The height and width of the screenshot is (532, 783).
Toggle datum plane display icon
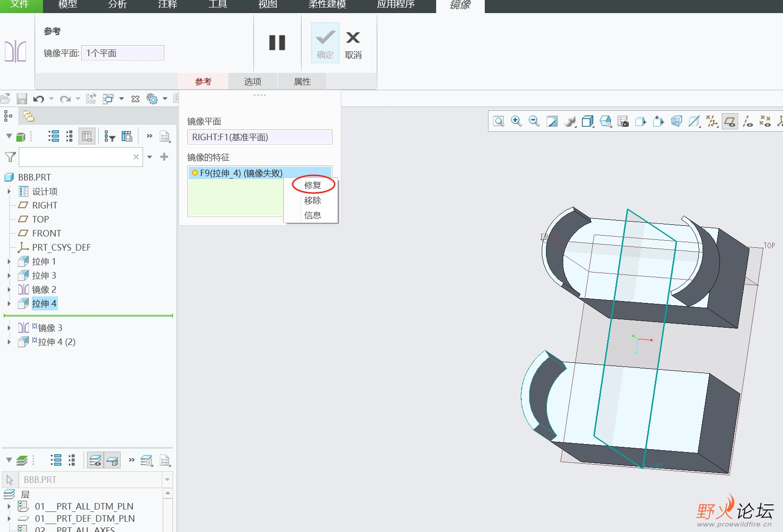click(730, 122)
